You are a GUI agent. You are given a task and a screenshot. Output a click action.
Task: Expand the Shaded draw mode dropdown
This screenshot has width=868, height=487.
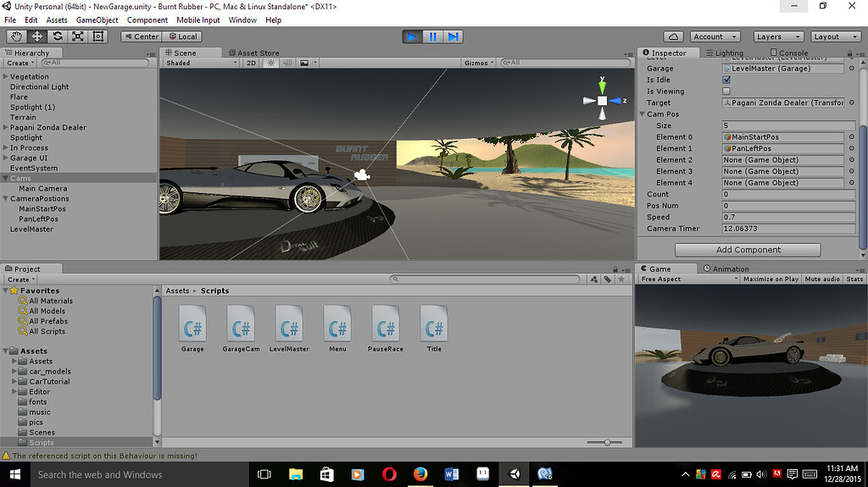pos(202,63)
